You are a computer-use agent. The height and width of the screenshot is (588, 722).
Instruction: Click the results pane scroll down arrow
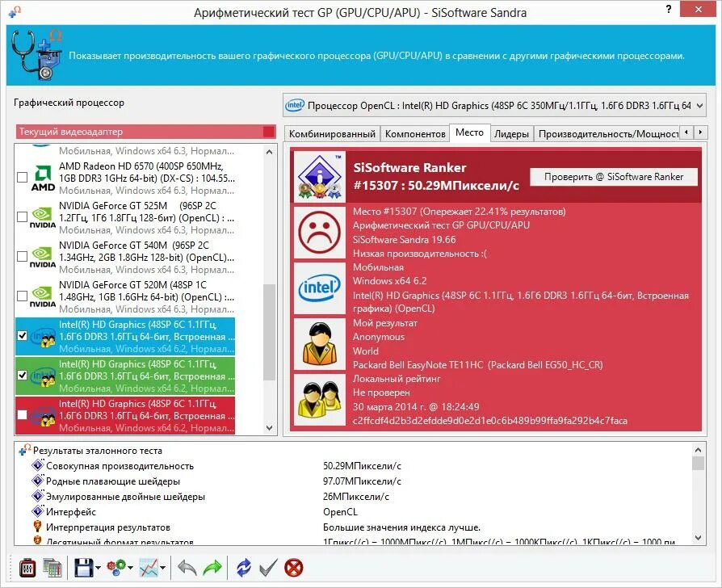[698, 537]
